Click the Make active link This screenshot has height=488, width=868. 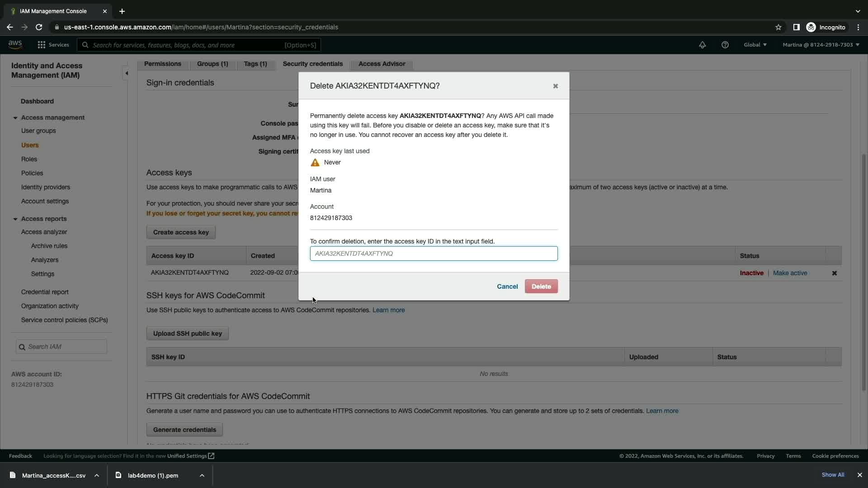[x=789, y=273]
